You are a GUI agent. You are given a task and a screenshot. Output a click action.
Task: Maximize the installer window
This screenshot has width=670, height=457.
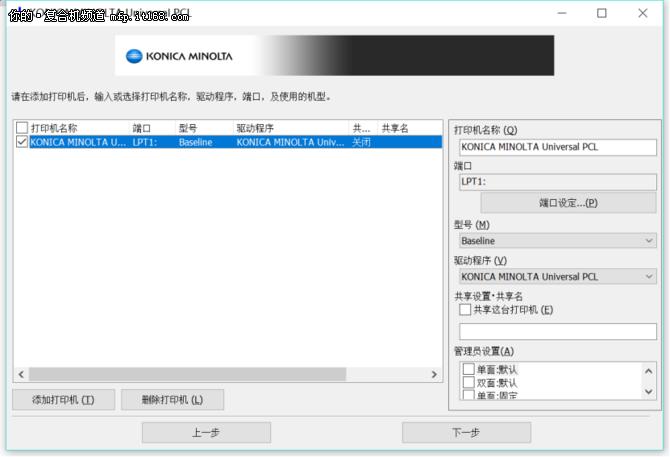click(x=602, y=13)
